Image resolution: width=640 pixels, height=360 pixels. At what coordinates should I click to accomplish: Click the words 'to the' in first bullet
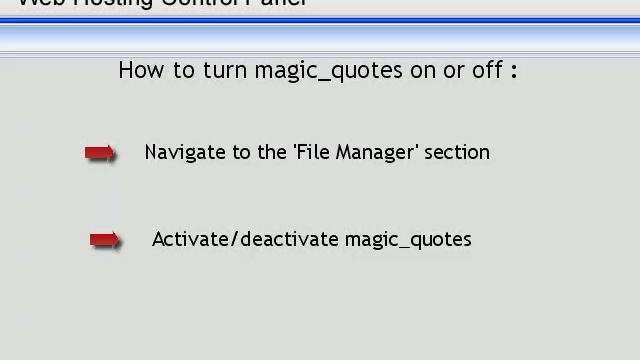[x=260, y=152]
